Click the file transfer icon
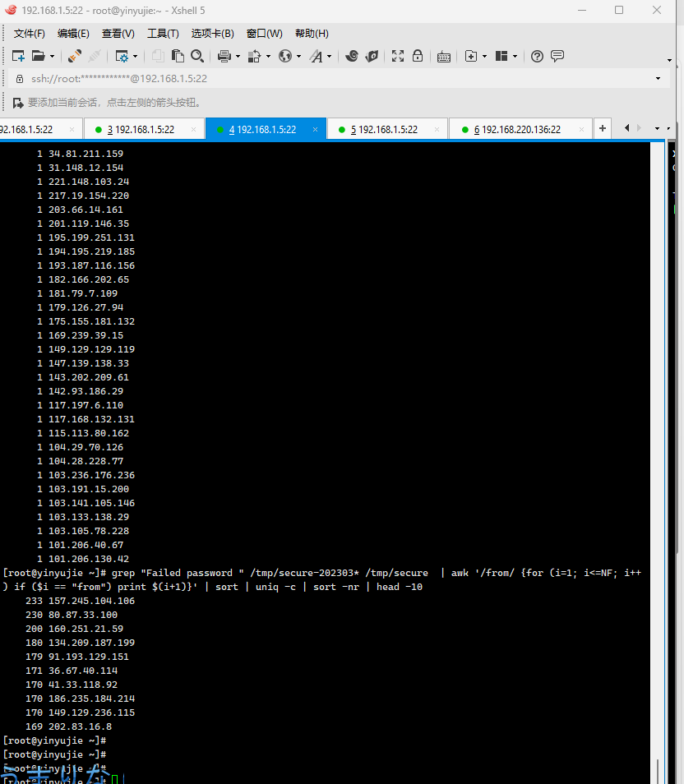The image size is (684, 784). [x=255, y=56]
